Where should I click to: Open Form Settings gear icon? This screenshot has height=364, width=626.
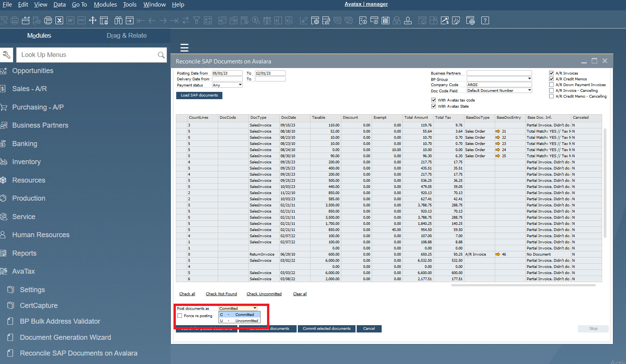click(x=315, y=20)
